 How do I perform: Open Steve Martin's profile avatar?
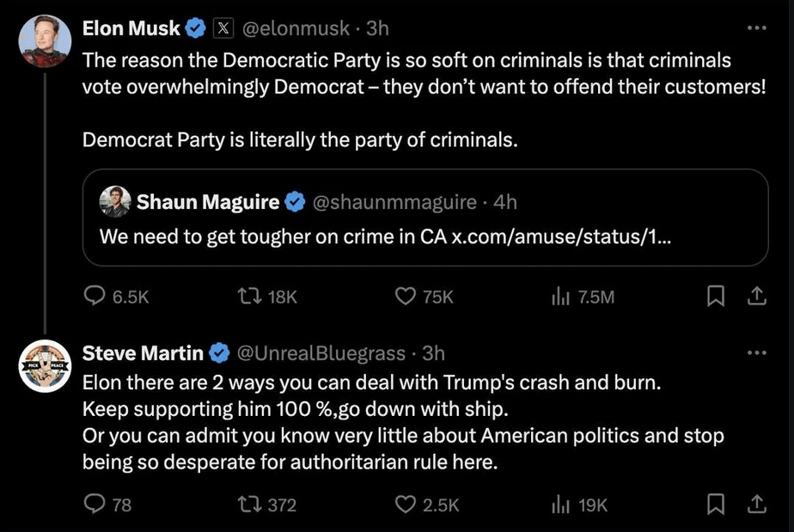point(45,366)
